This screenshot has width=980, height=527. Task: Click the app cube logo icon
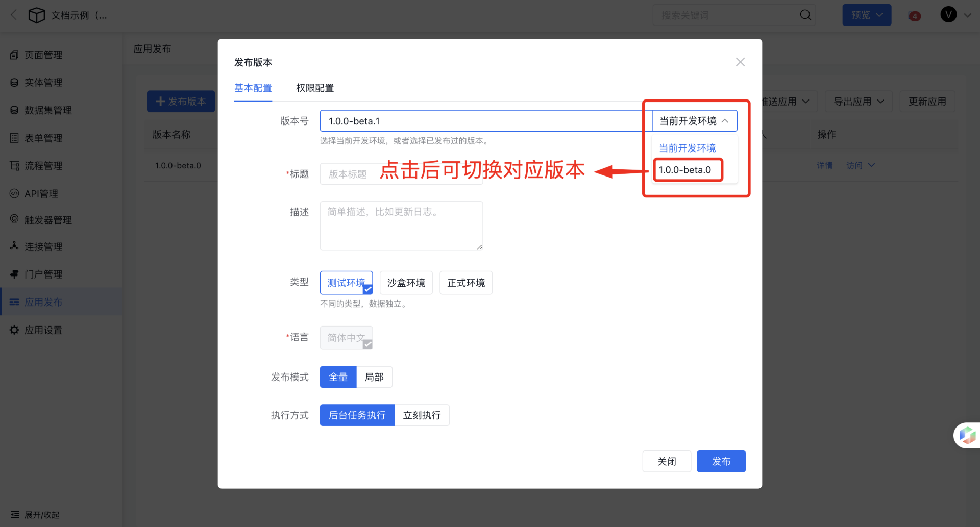point(36,15)
